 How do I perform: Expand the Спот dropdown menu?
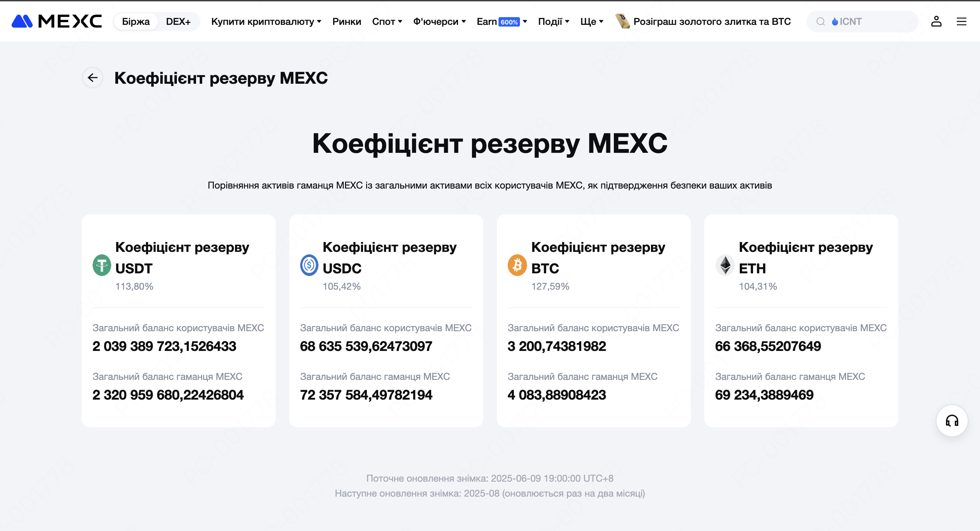click(x=387, y=21)
